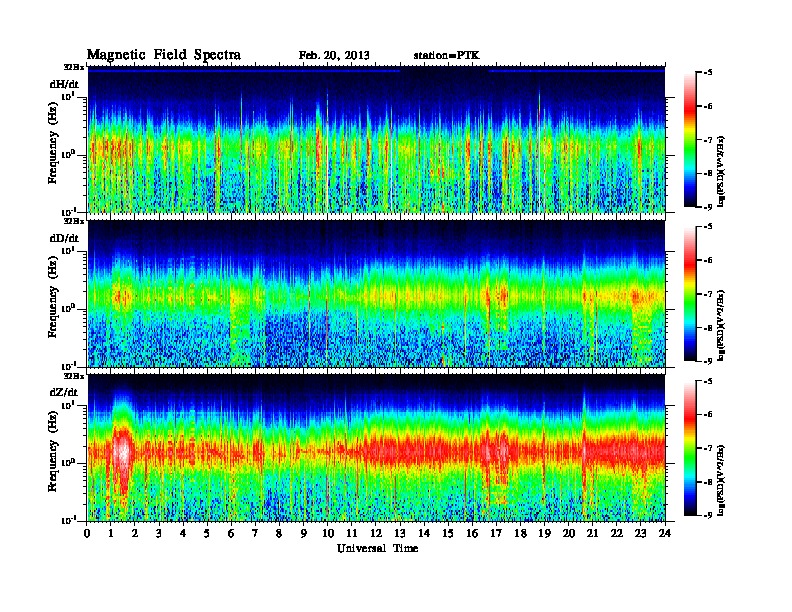Click hour 20 on the time axis

[569, 534]
